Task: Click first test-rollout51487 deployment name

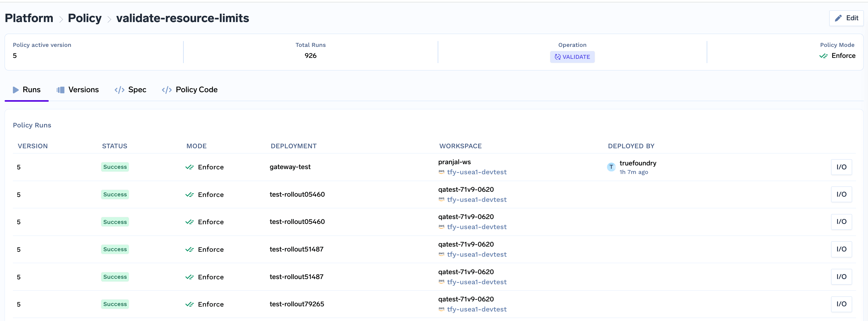Action: coord(296,249)
